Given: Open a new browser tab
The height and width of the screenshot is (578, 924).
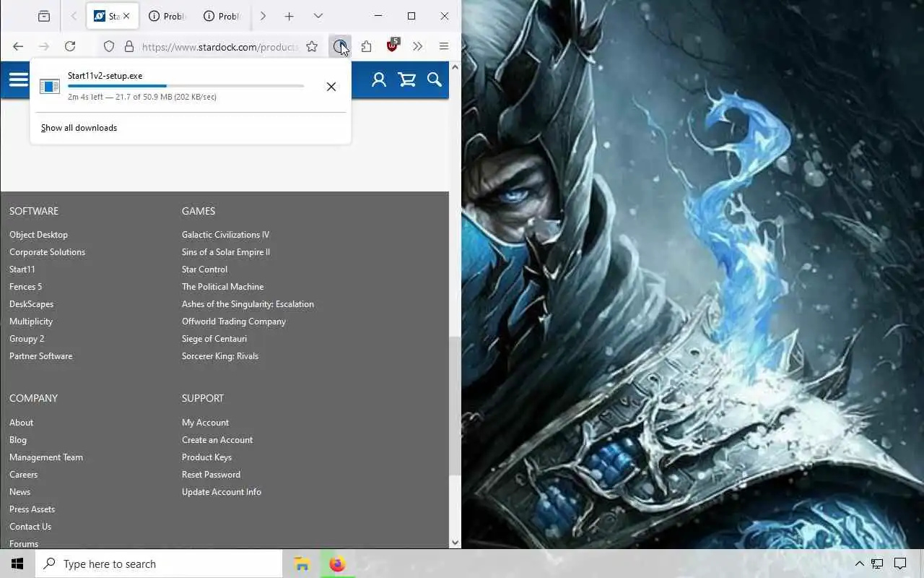Looking at the screenshot, I should click(x=289, y=16).
